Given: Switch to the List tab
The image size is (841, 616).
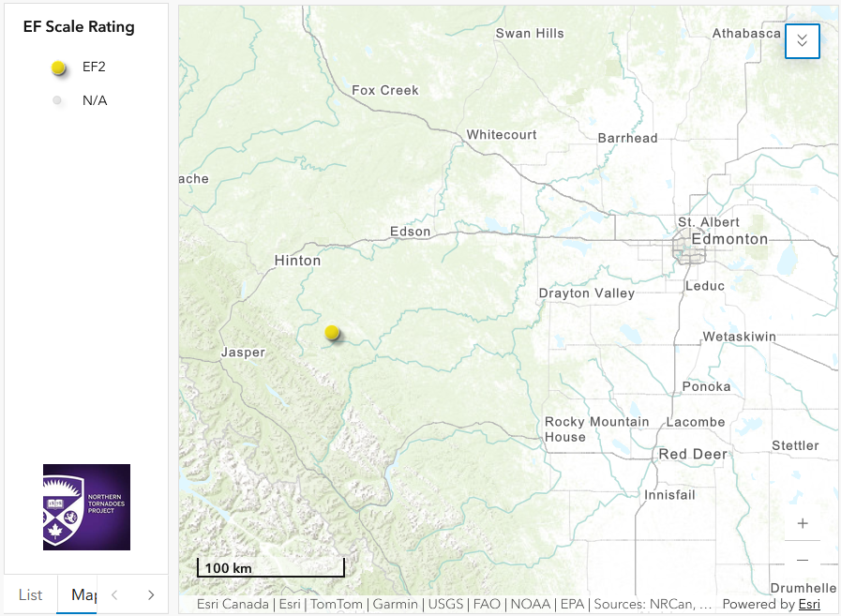Looking at the screenshot, I should click(31, 594).
